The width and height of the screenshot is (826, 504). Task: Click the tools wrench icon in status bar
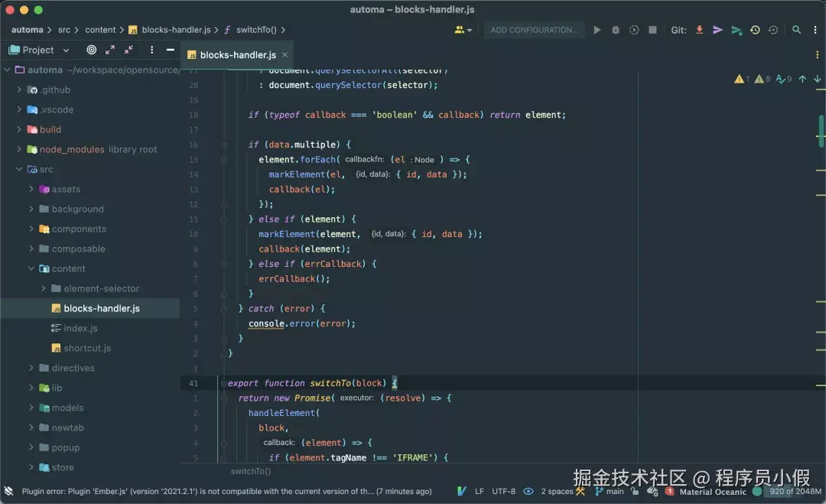tap(580, 491)
